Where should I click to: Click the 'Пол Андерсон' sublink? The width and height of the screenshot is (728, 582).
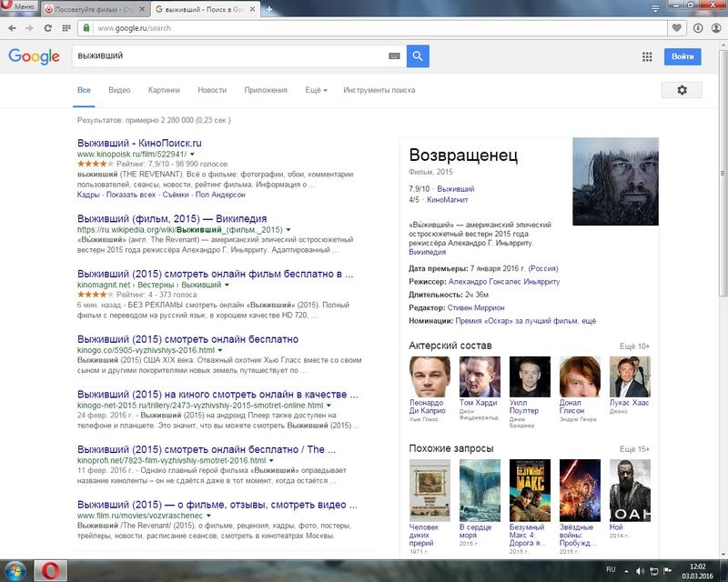pyautogui.click(x=220, y=195)
